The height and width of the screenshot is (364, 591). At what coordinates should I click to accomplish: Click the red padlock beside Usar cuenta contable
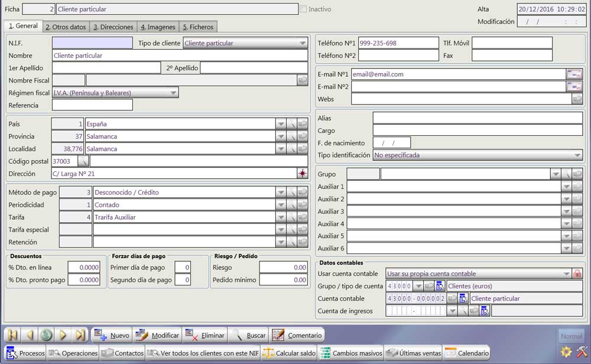click(x=577, y=274)
